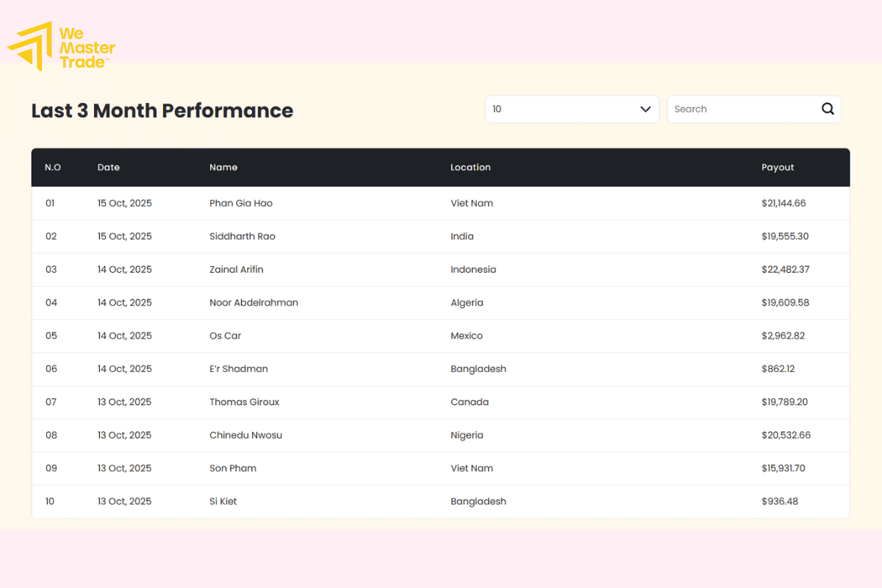Click the Payout column header
The width and height of the screenshot is (882, 588).
tap(778, 168)
